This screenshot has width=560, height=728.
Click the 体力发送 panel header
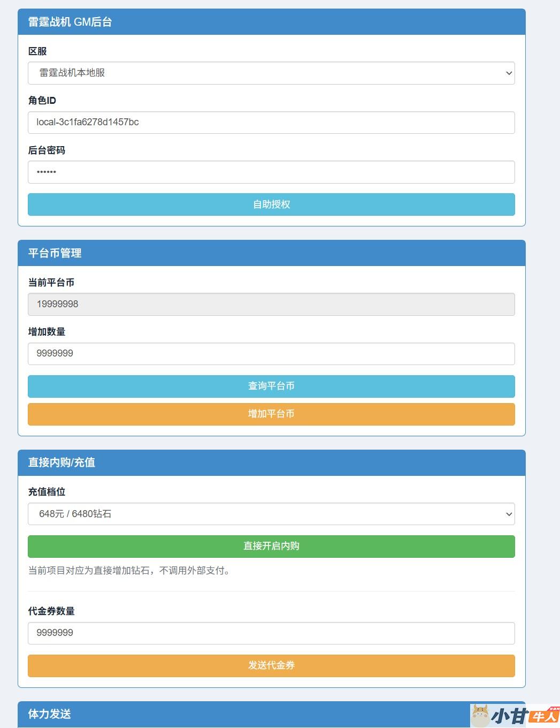point(272,714)
